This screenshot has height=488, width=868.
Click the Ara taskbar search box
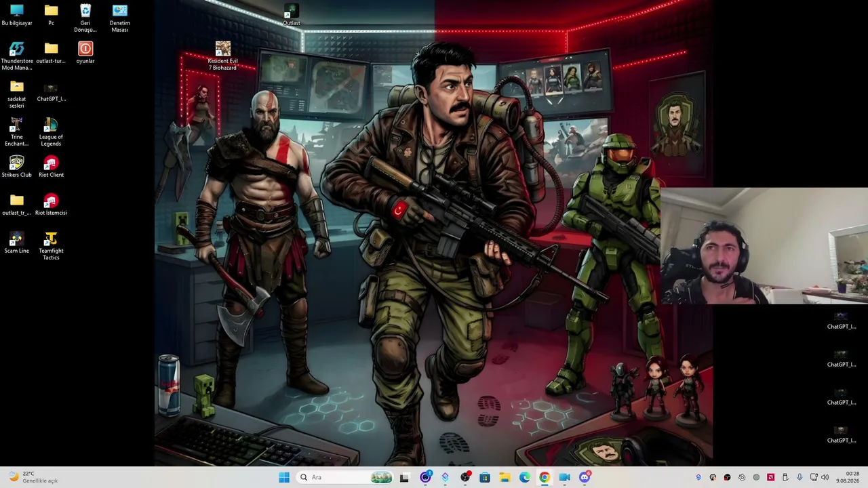pyautogui.click(x=346, y=477)
